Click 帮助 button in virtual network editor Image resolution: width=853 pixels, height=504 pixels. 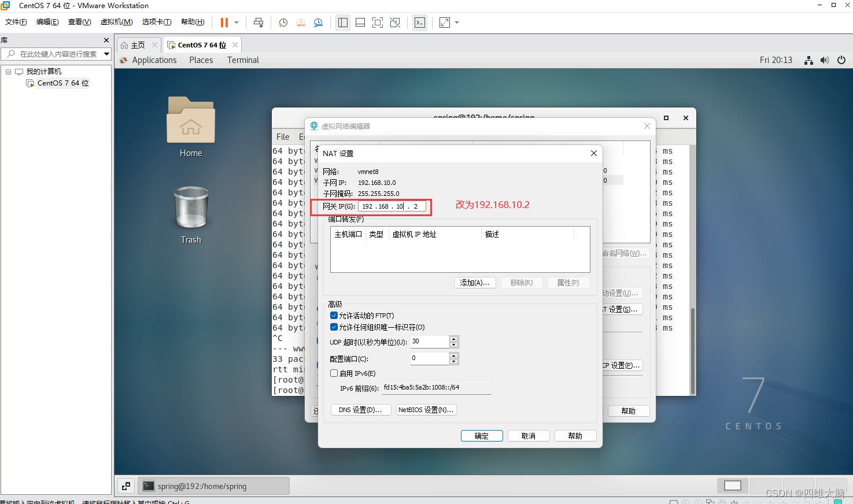point(629,411)
